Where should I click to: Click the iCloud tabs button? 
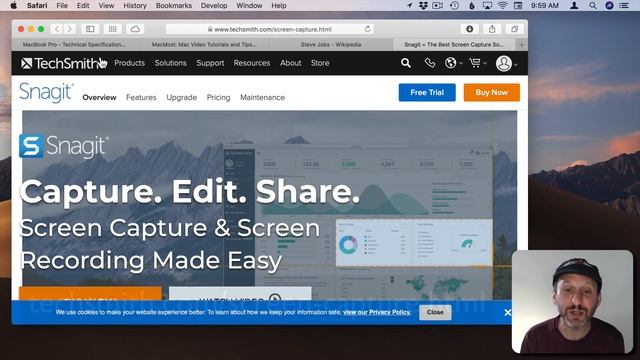coord(135,29)
